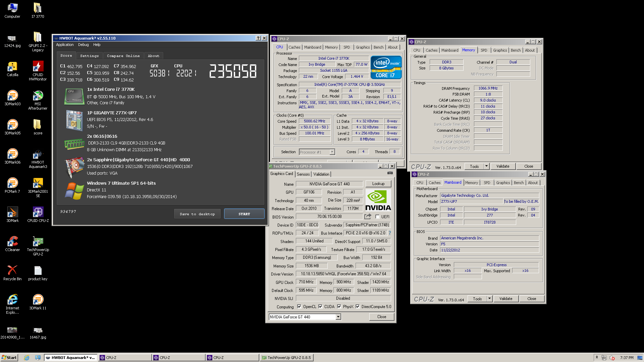Image resolution: width=644 pixels, height=362 pixels.
Task: Open the 16467.jpg image file
Action: click(38, 333)
